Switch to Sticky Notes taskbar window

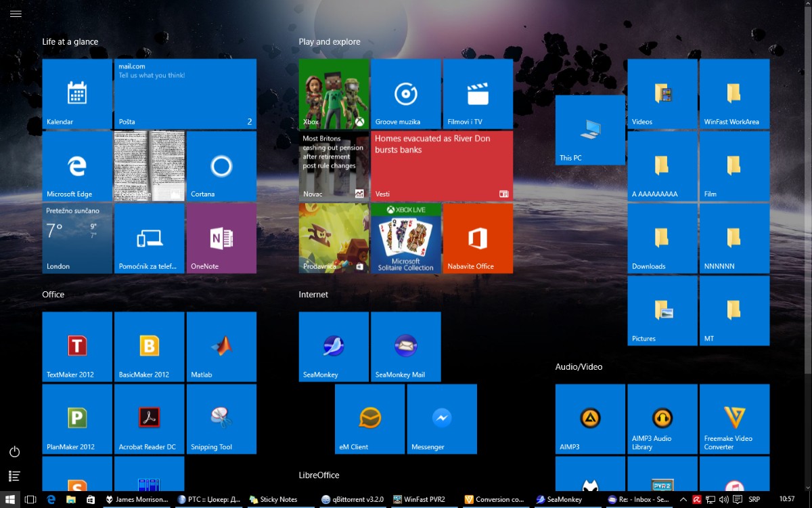click(x=273, y=499)
